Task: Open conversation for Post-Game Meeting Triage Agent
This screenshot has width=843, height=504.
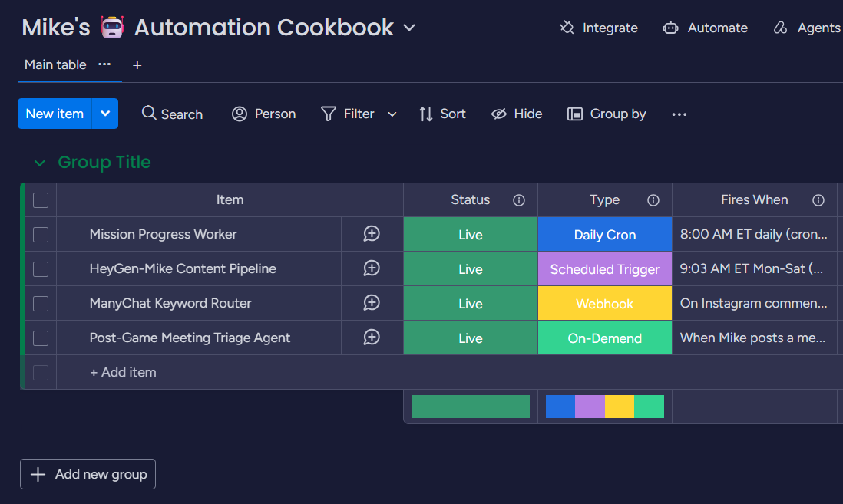Action: pos(372,338)
